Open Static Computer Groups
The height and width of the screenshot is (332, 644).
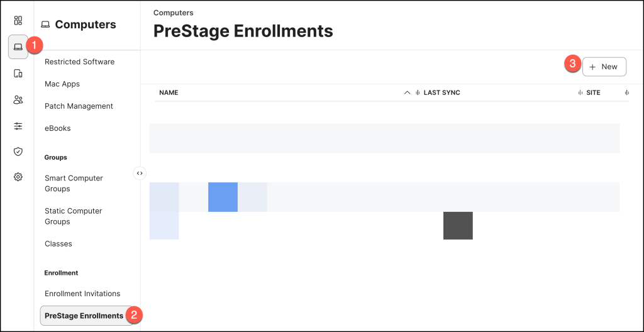pos(73,216)
